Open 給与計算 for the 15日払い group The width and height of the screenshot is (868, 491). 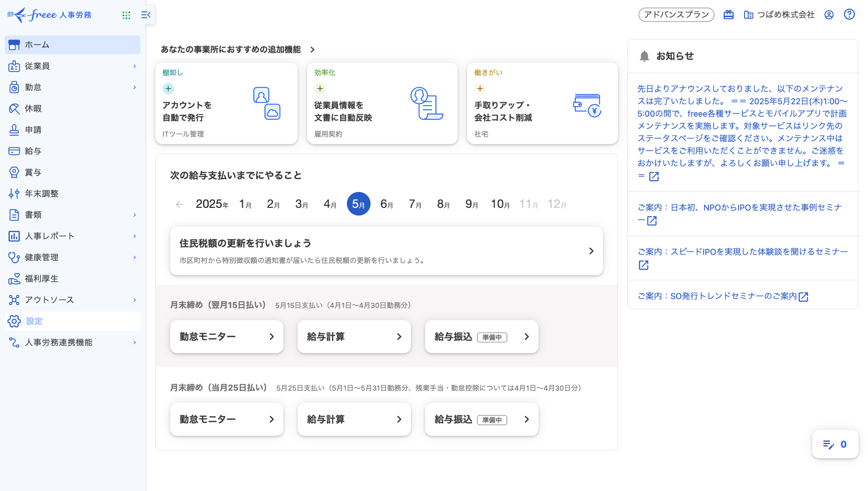354,337
